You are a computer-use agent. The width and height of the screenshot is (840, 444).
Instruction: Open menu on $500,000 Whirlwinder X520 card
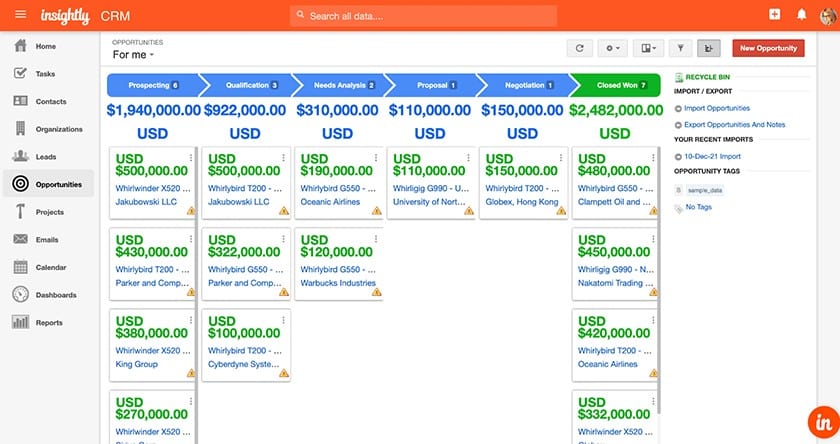pyautogui.click(x=191, y=157)
